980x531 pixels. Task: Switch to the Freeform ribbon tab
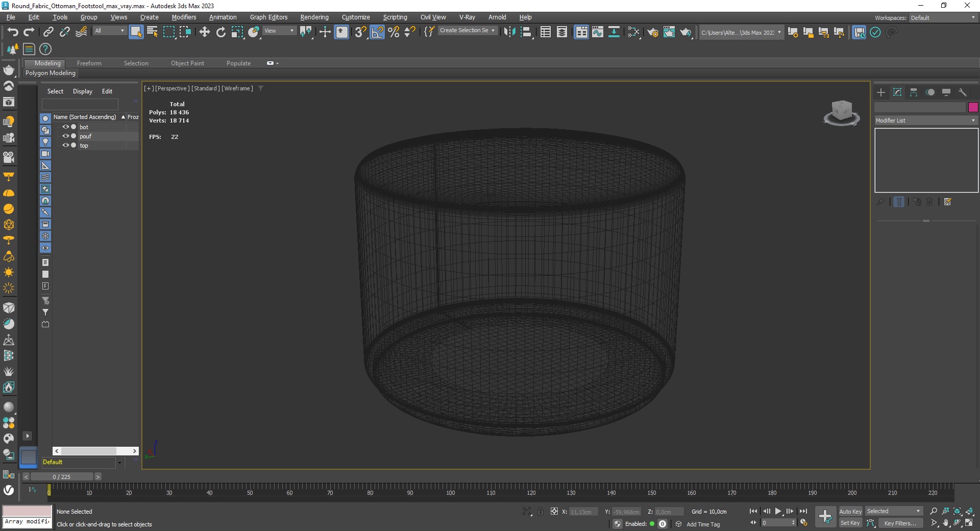click(x=89, y=63)
